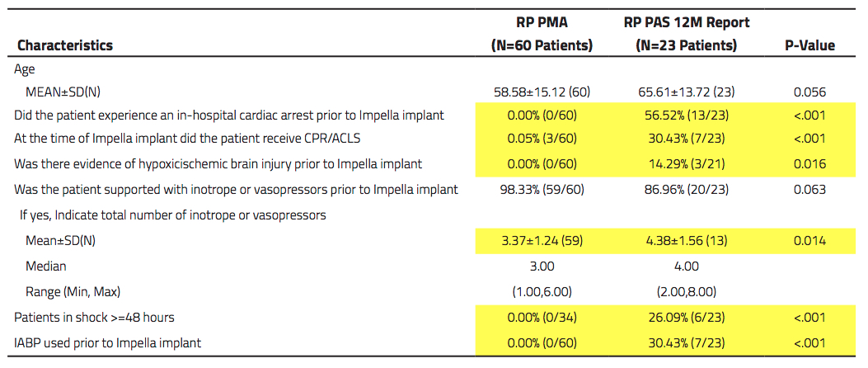Select the RP PMA column header

(542, 34)
